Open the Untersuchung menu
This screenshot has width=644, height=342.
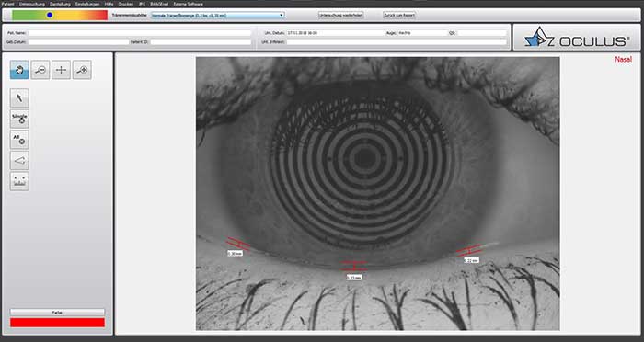[x=32, y=4]
